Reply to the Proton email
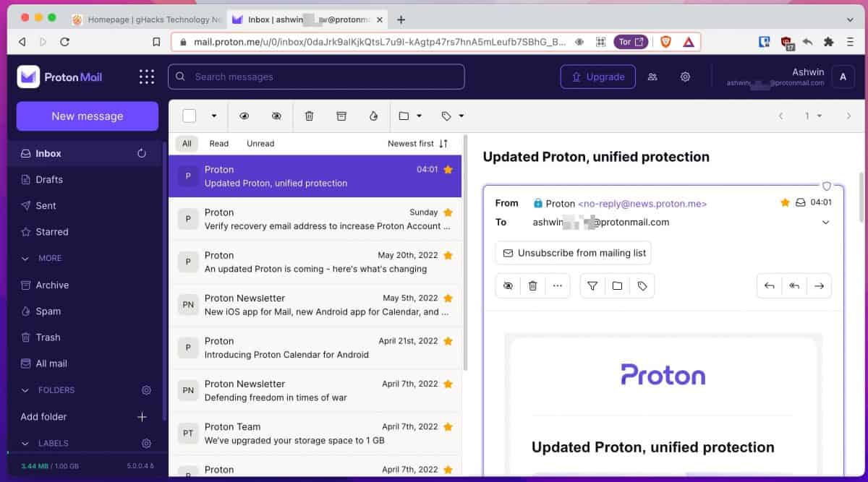 pyautogui.click(x=769, y=285)
